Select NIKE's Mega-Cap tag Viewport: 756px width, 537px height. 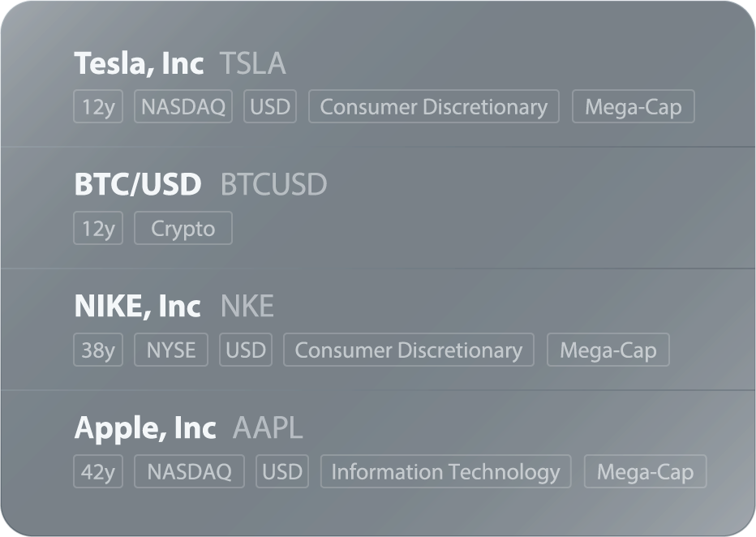[608, 350]
